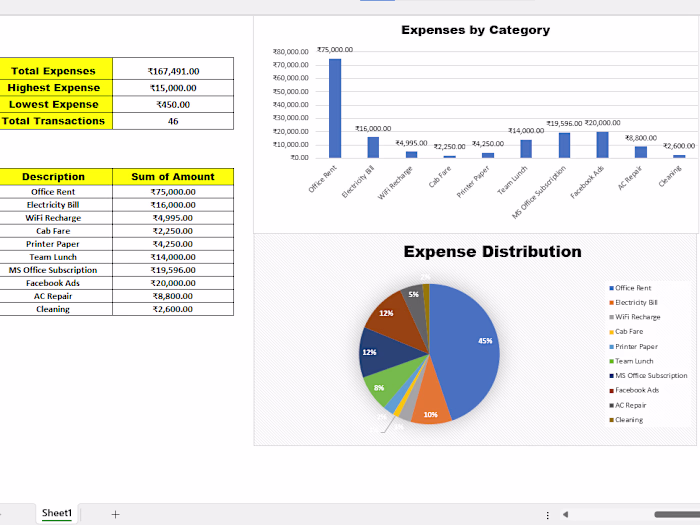Select the WiFi Recharge table cell

[56, 218]
